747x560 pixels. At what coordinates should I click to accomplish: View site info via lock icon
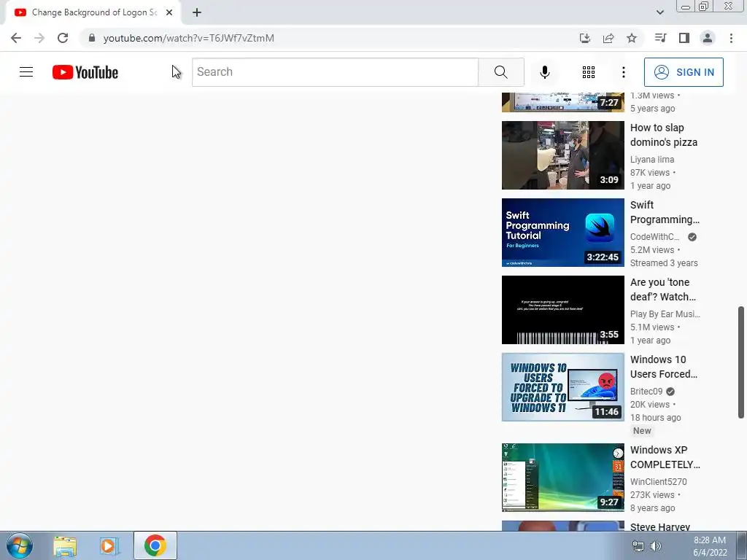point(91,38)
